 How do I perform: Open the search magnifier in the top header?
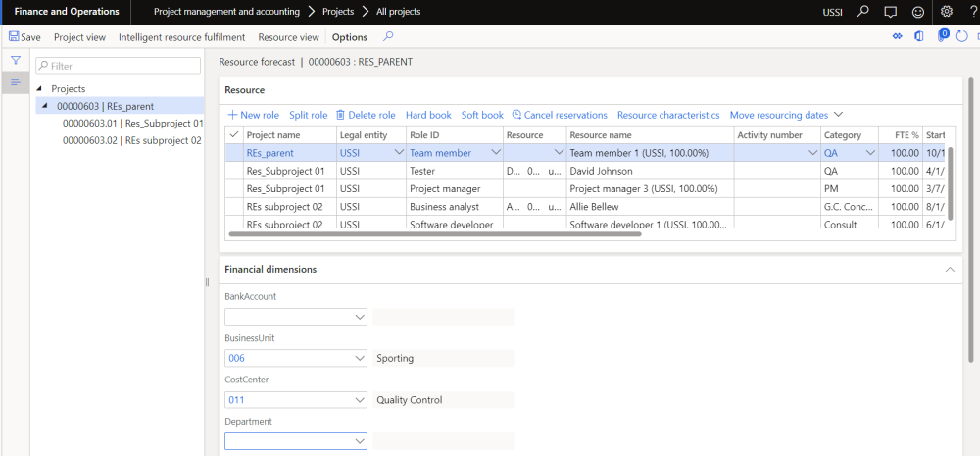coord(862,12)
